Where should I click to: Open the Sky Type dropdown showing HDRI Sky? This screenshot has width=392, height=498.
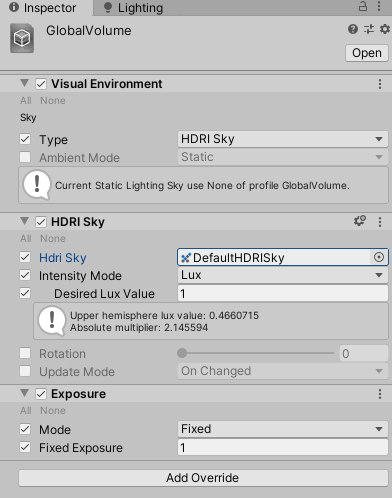[283, 139]
